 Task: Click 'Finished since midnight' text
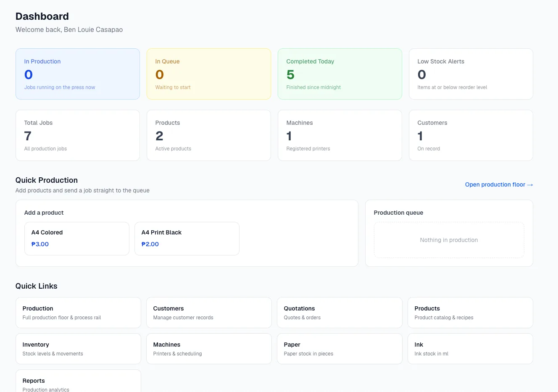[x=313, y=87]
